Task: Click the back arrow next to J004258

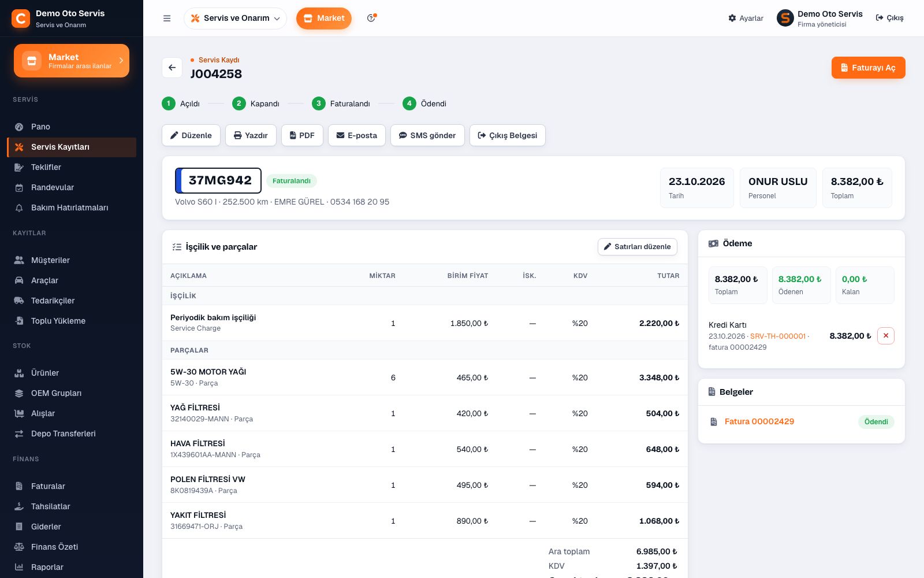Action: (x=172, y=68)
